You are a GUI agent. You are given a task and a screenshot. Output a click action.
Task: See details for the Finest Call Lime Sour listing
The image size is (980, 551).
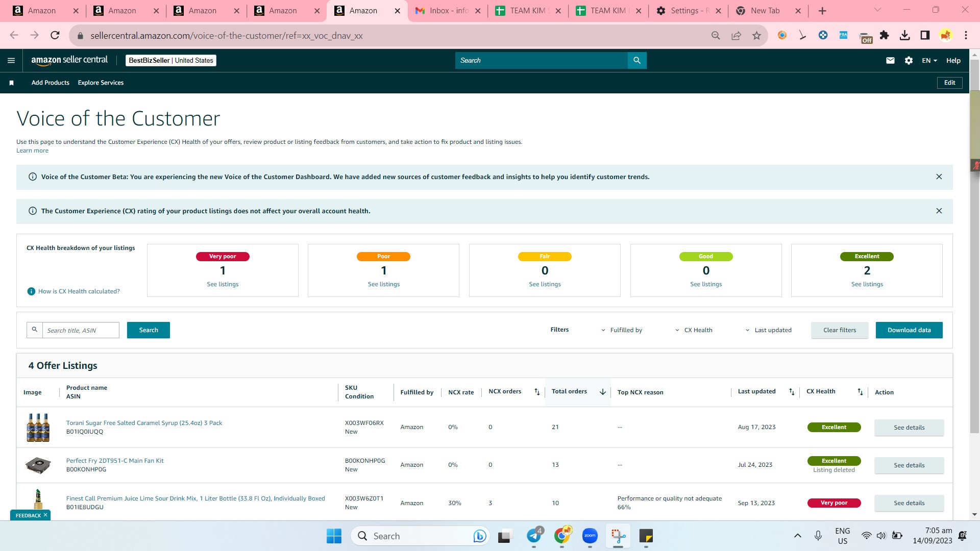click(909, 503)
